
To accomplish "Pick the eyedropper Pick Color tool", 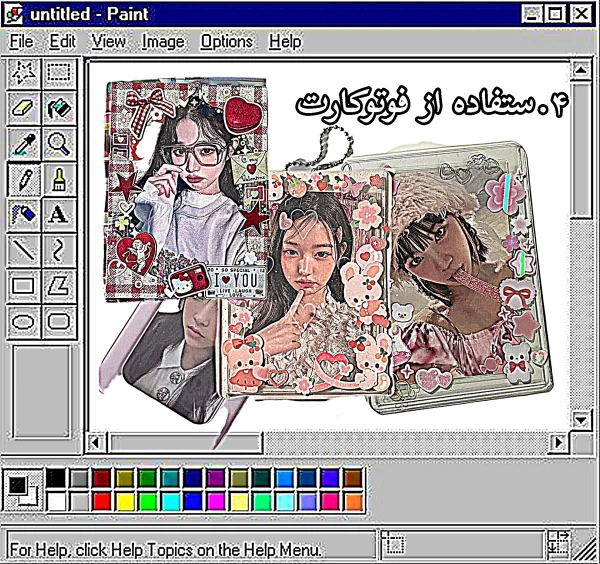I will point(24,144).
